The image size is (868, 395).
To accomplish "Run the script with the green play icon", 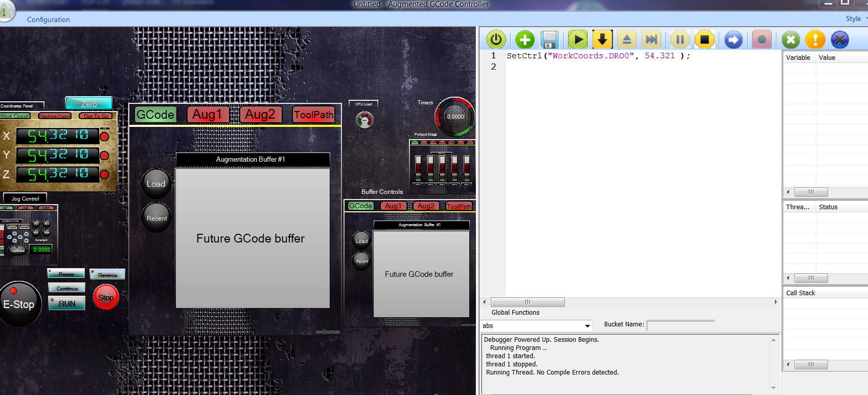I will click(578, 39).
